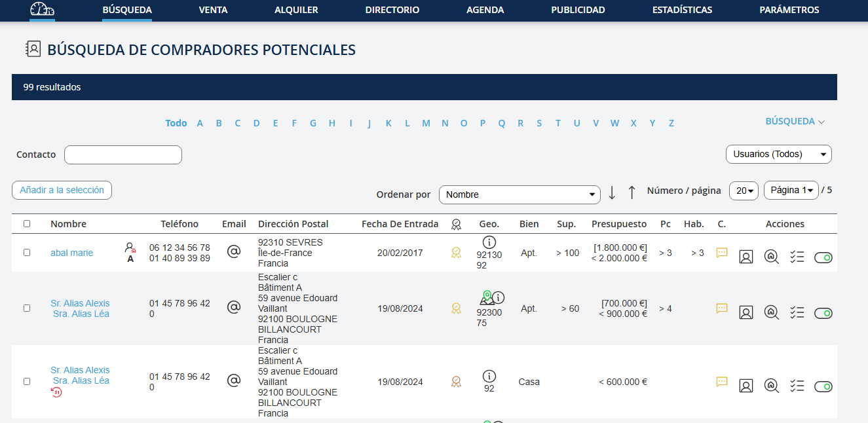Click yellow comment icon for abal marie
This screenshot has width=868, height=423.
[722, 252]
